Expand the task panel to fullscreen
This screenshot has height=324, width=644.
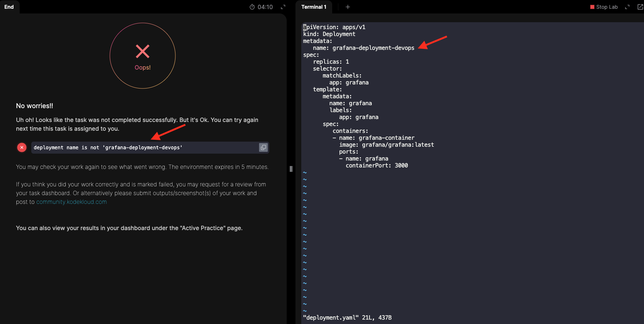(283, 7)
